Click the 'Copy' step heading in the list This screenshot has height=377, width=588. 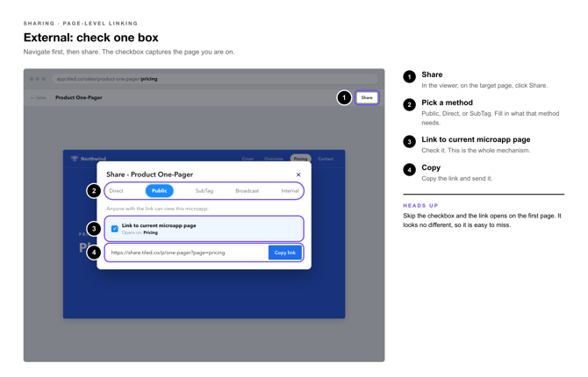coord(431,167)
